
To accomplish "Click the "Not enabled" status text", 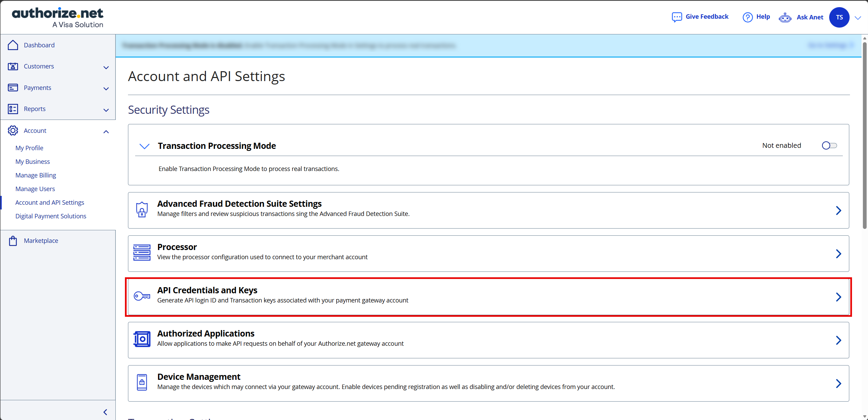I will tap(782, 145).
